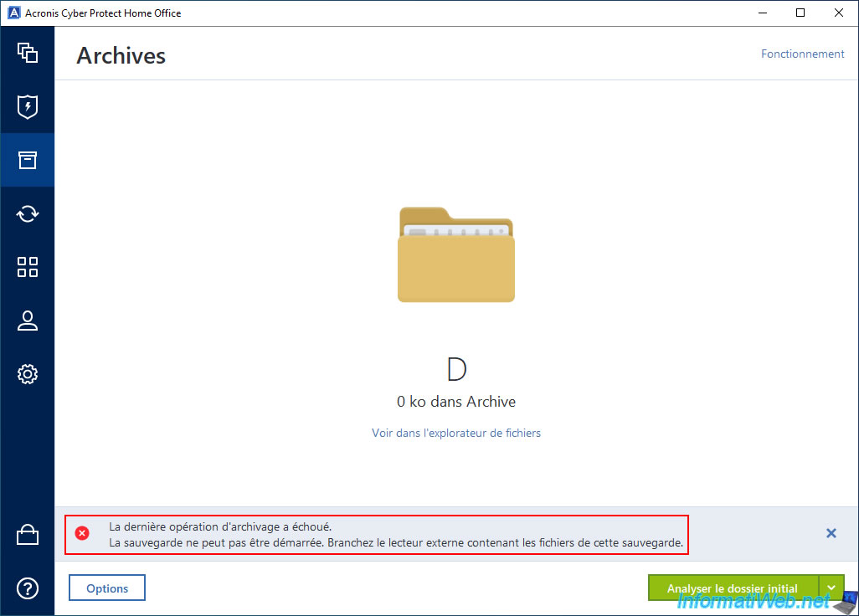
Task: Expand the arrow beside Analyser le dossier initial
Action: (x=831, y=588)
